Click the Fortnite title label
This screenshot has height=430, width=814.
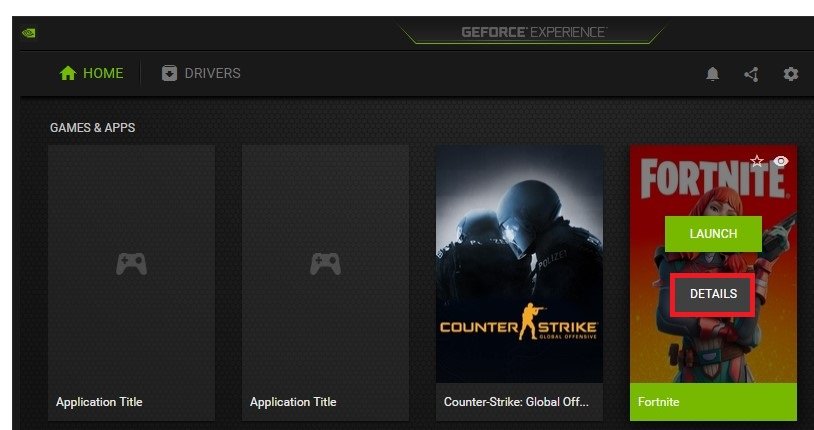point(658,402)
